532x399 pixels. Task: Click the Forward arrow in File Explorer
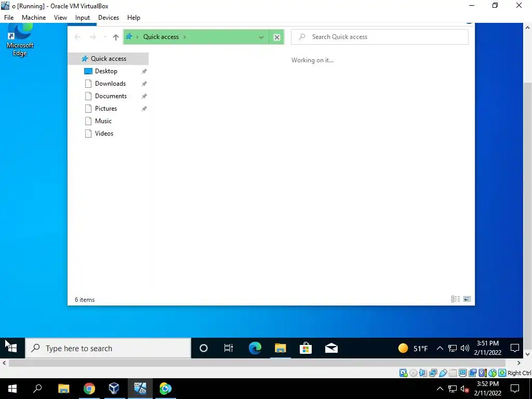point(92,37)
